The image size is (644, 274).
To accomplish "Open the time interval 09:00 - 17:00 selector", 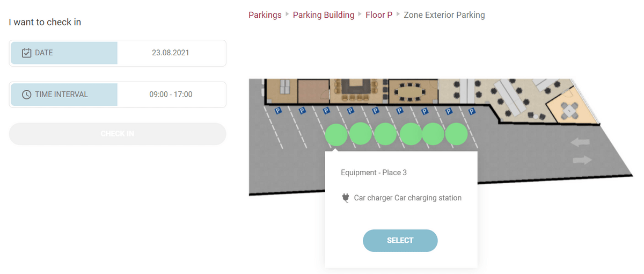I will click(x=171, y=95).
